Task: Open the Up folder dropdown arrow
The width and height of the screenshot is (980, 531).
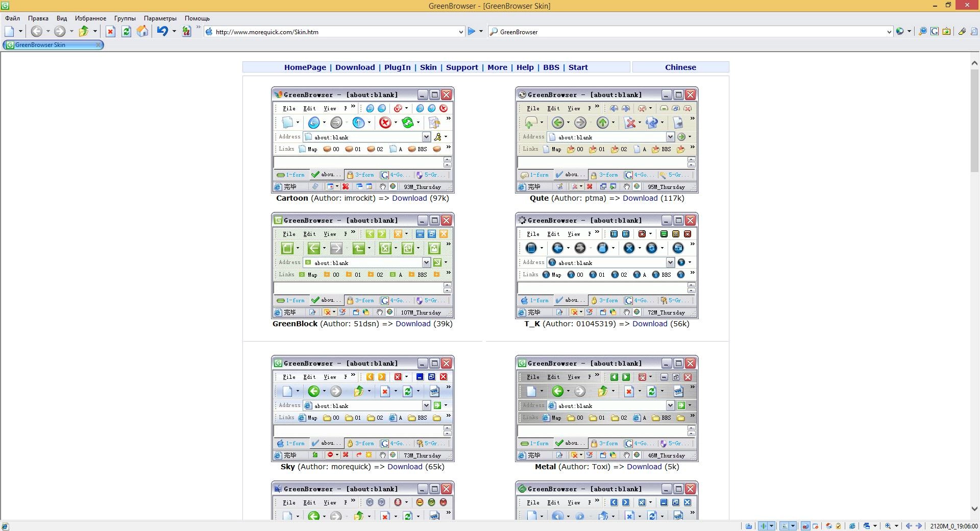Action: pos(95,32)
